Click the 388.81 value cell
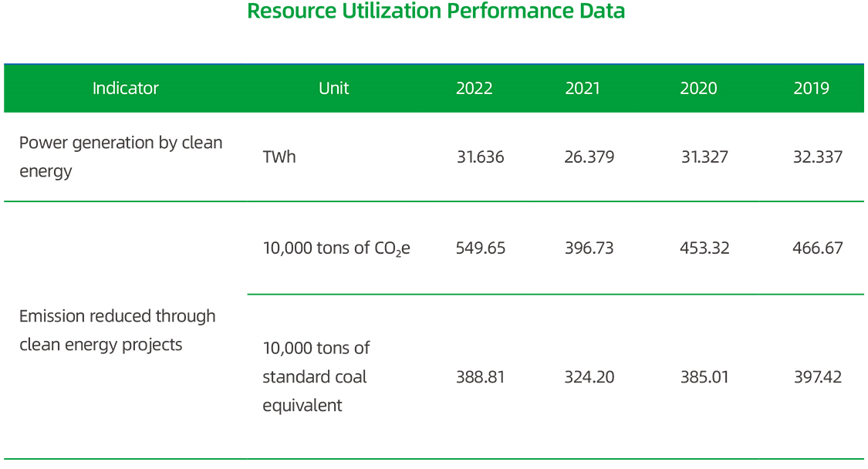 click(x=480, y=377)
